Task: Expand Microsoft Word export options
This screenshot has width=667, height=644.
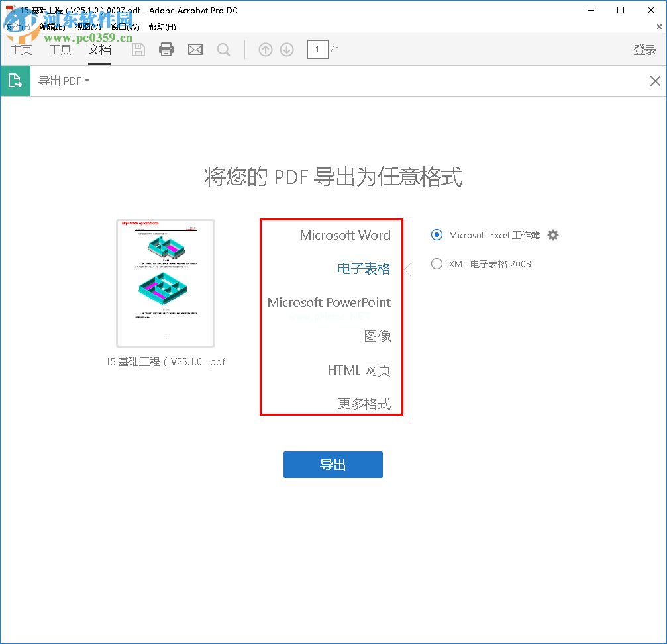Action: (345, 234)
